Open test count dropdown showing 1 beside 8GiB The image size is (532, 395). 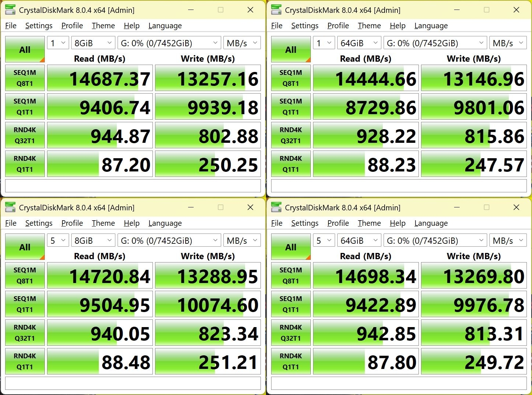pyautogui.click(x=58, y=43)
